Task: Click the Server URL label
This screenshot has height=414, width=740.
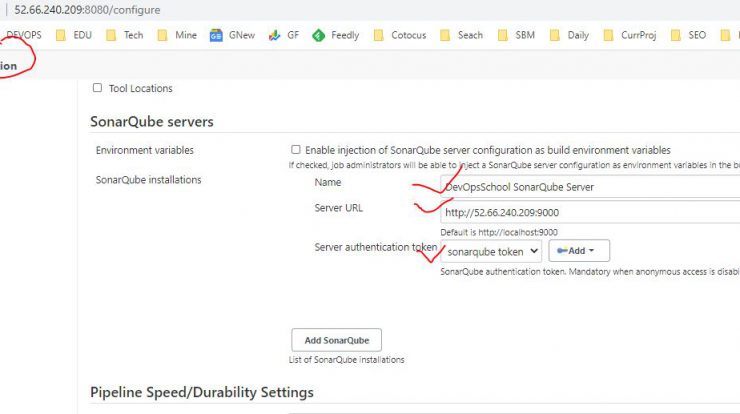Action: pos(338,208)
